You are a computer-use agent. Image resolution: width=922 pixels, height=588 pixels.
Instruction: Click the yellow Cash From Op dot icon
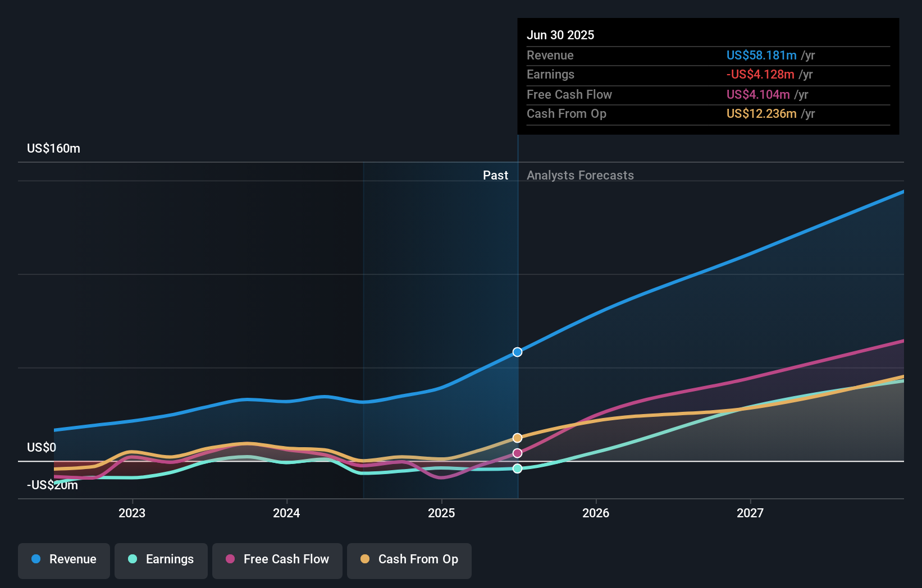365,559
